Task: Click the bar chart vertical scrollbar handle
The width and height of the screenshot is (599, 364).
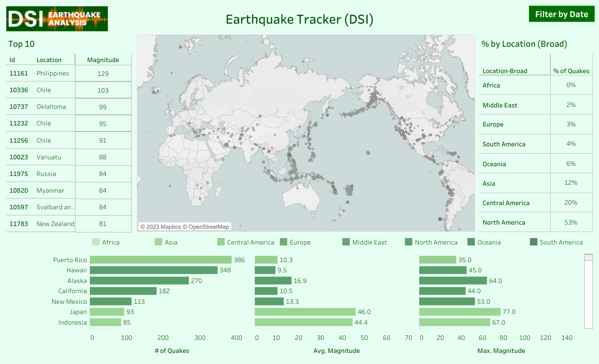Action: click(x=589, y=257)
